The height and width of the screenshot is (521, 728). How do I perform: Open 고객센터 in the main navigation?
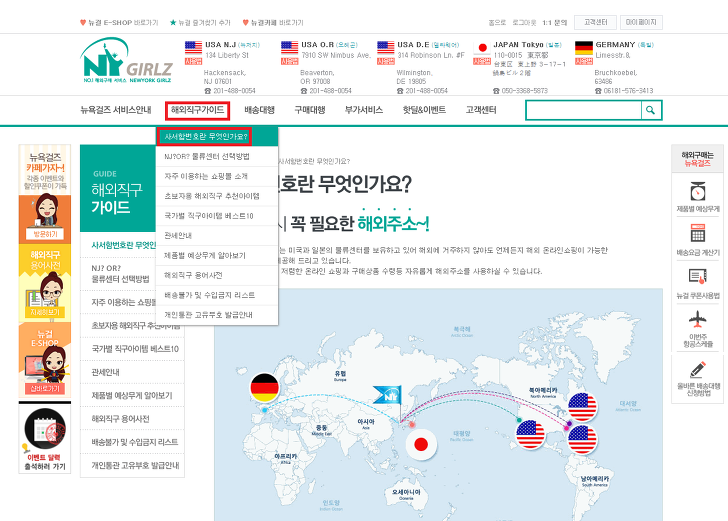click(x=481, y=110)
